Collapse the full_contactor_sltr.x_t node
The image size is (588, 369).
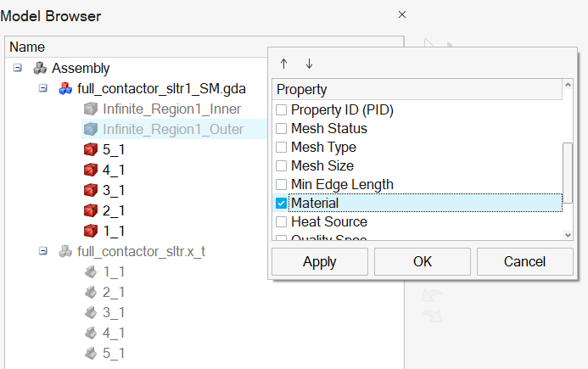[x=42, y=251]
